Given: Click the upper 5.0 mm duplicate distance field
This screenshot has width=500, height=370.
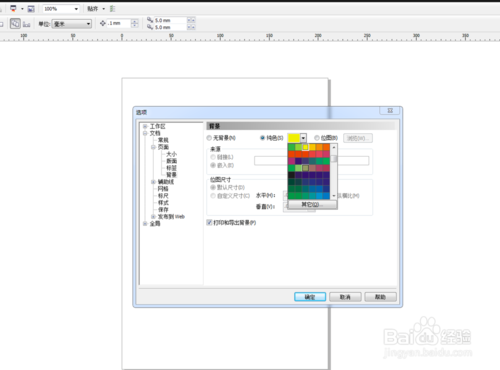Looking at the screenshot, I should pyautogui.click(x=170, y=20).
